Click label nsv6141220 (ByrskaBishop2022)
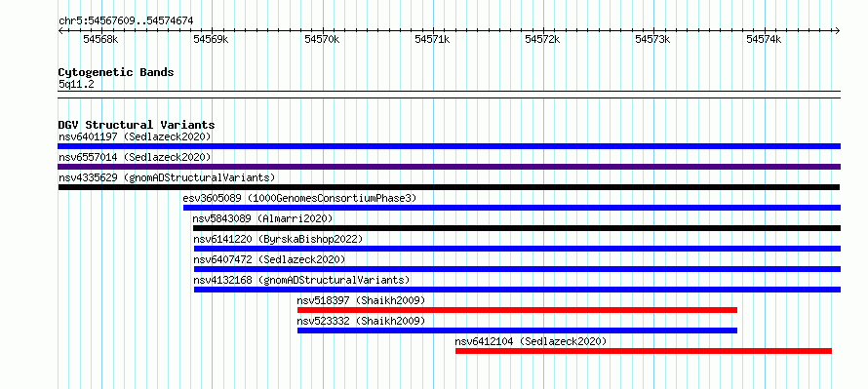Image resolution: width=868 pixels, height=389 pixels. 278,239
